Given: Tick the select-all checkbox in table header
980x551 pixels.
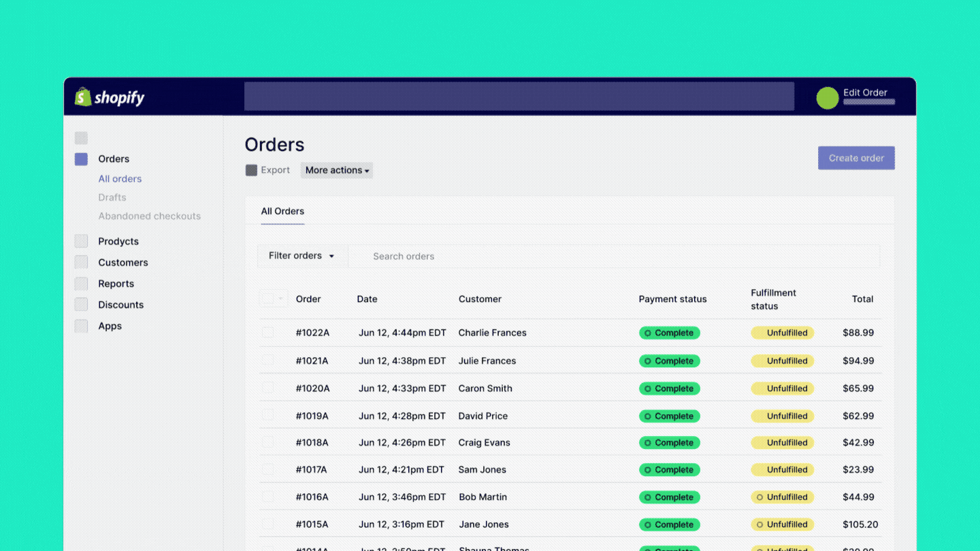Looking at the screenshot, I should [268, 299].
